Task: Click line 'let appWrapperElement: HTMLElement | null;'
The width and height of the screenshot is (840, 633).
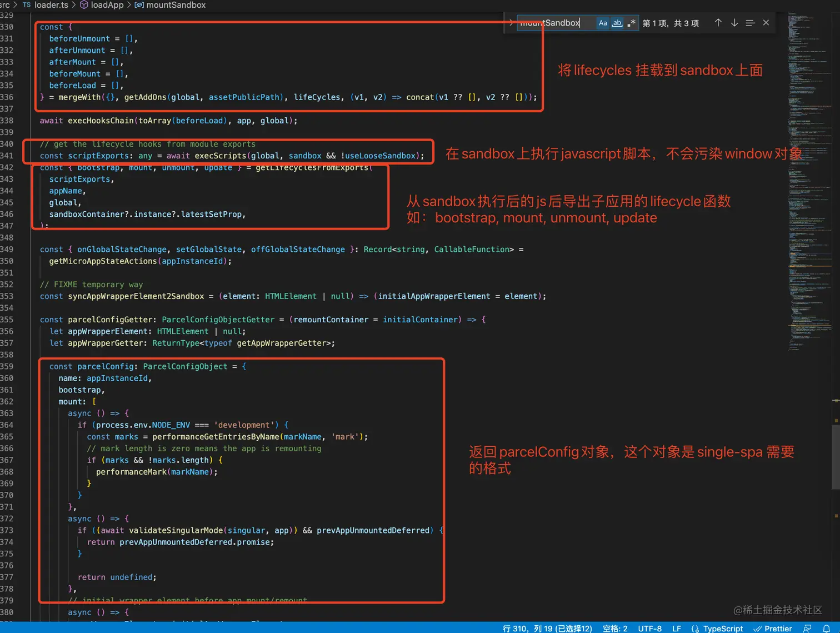Action: point(148,331)
